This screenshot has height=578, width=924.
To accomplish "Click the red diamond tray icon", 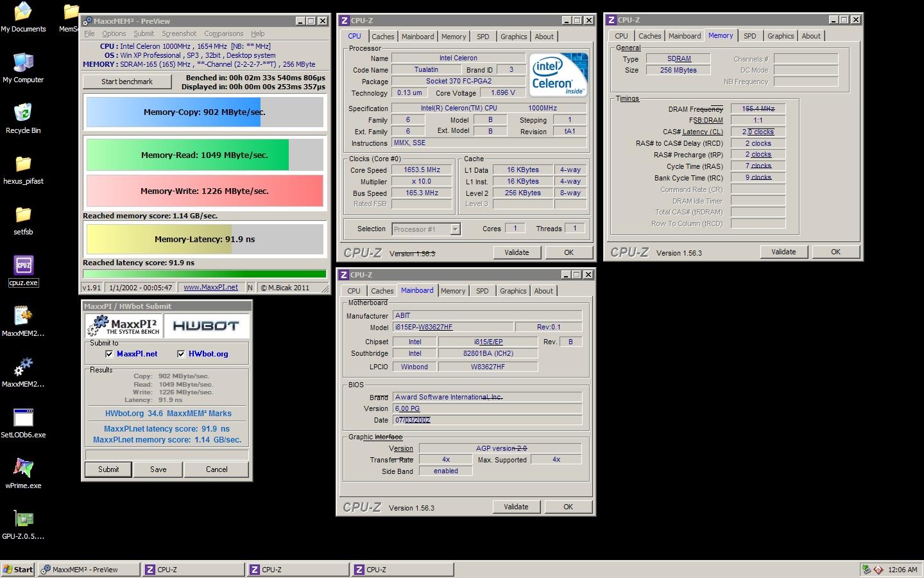I will (x=877, y=569).
